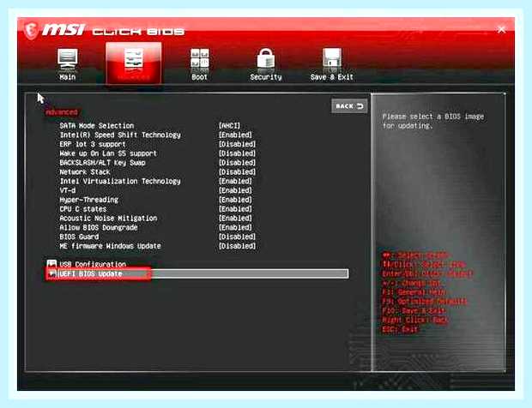
Task: Click the 'F10: Save & Exit' hint
Action: click(x=414, y=310)
